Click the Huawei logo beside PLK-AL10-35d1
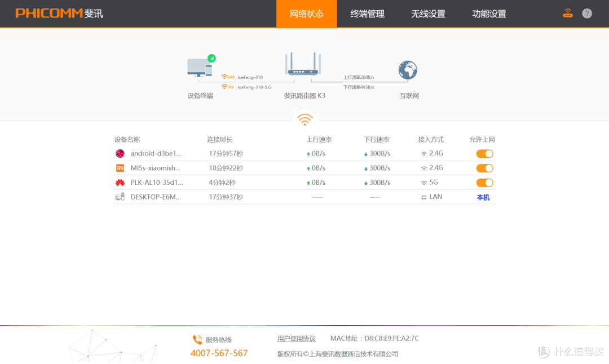Viewport: 609px width, 364px height. 120,182
